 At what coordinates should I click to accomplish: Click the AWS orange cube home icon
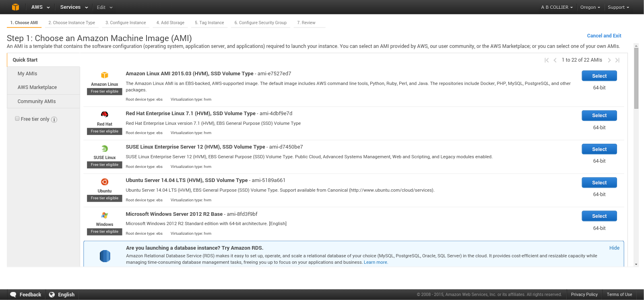click(15, 7)
